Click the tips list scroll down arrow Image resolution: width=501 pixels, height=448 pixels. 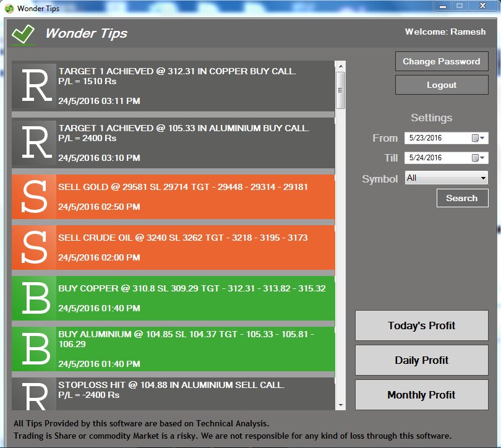(341, 405)
